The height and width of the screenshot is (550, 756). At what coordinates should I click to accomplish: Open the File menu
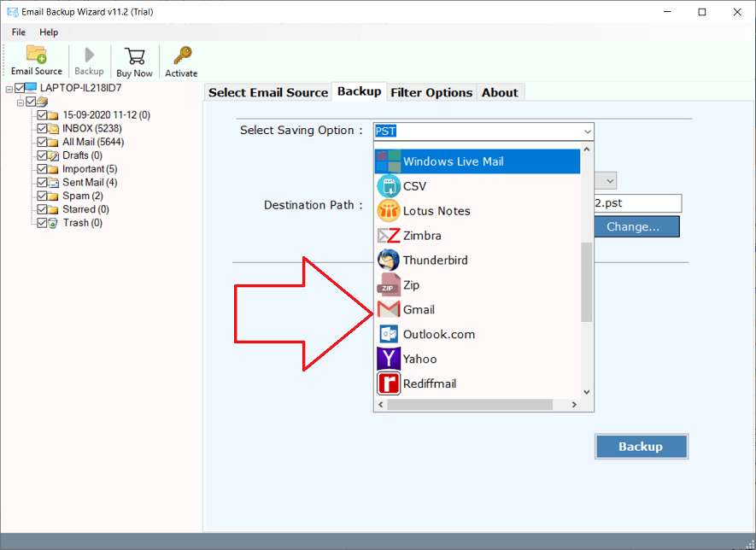18,32
